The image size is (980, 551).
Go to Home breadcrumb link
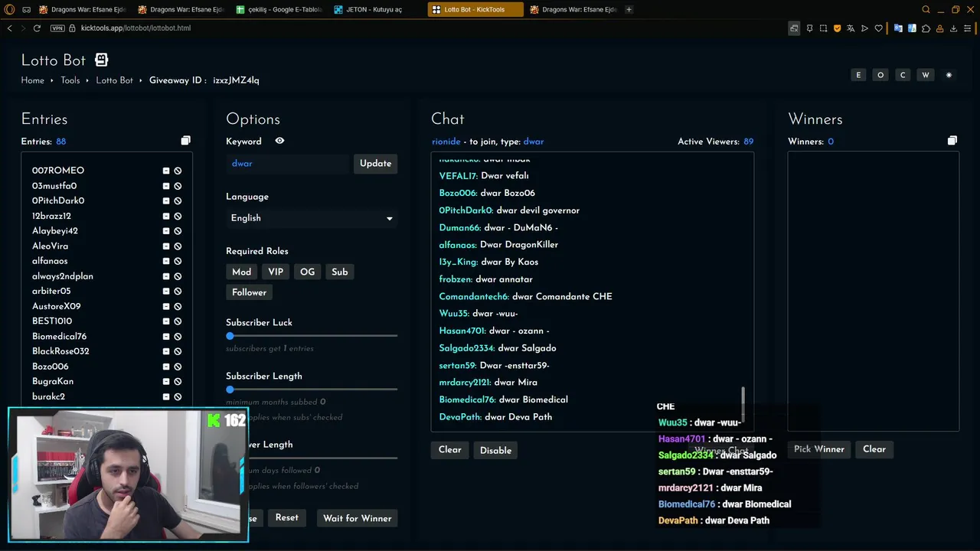coord(33,80)
